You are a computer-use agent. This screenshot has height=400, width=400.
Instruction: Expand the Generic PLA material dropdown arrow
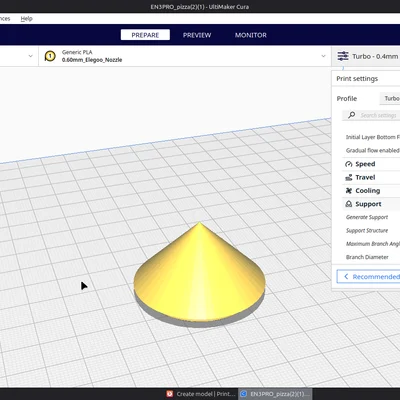323,56
